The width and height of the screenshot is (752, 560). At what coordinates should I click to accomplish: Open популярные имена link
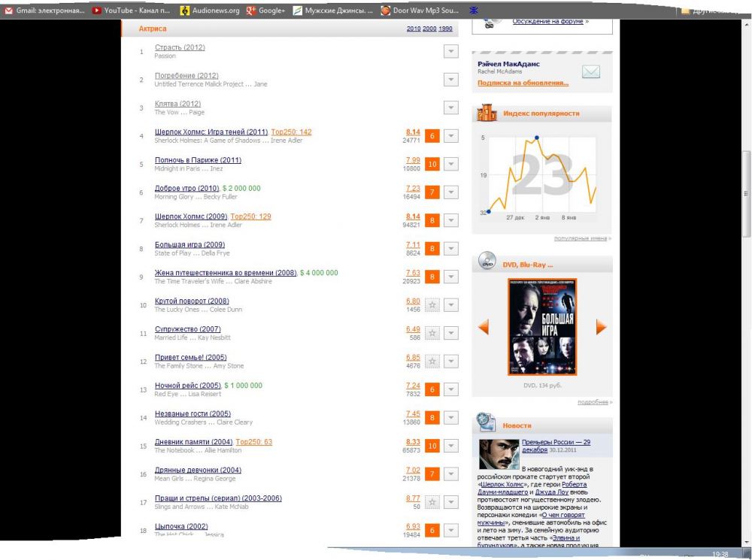(581, 238)
